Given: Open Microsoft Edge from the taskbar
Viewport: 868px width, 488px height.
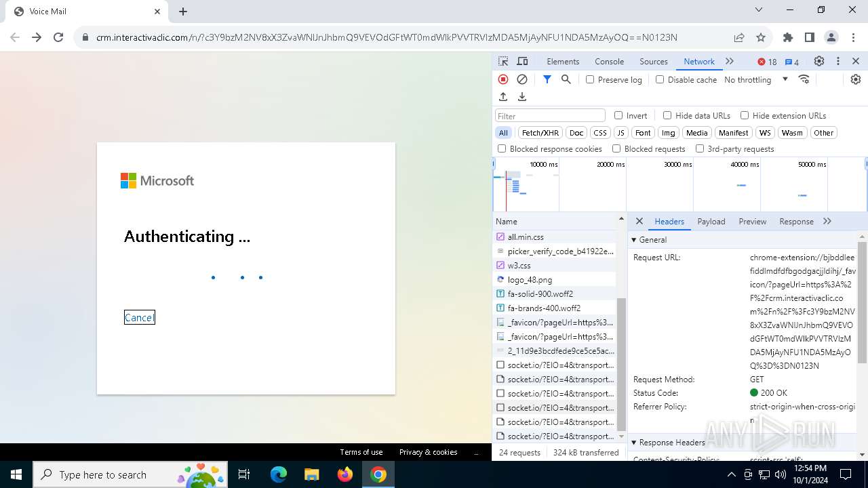Looking at the screenshot, I should click(x=279, y=474).
